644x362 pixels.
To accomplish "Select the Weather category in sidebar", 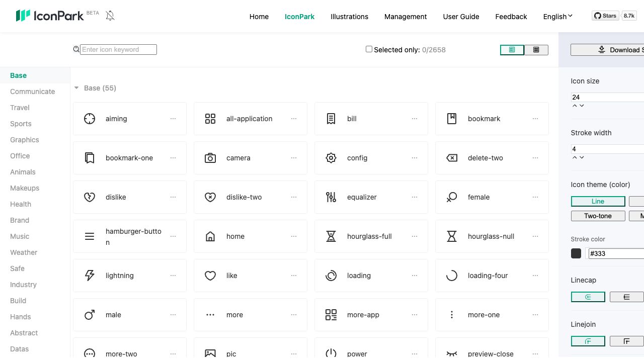I will click(x=24, y=252).
